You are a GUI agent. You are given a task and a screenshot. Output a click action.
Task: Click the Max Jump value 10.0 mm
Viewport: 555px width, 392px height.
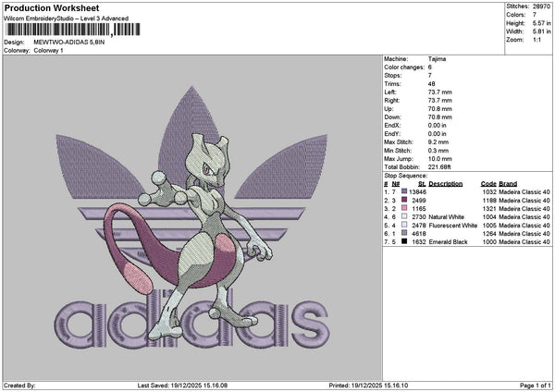440,159
